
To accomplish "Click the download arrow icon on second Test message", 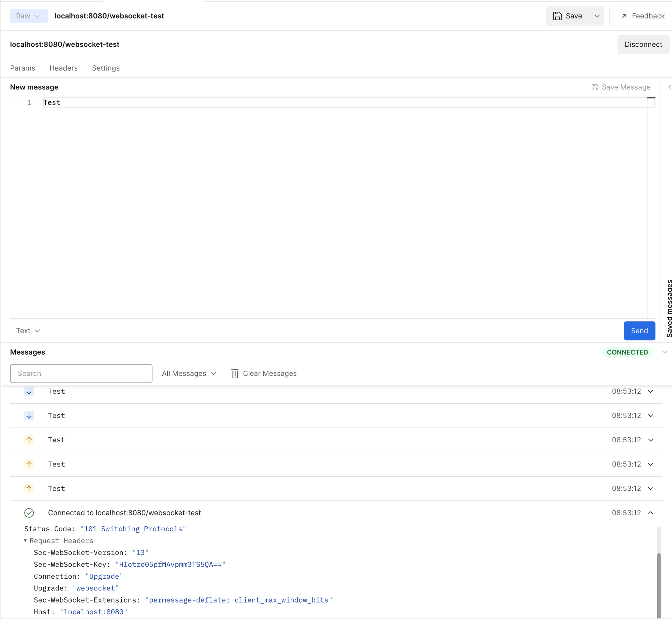I will click(x=29, y=415).
